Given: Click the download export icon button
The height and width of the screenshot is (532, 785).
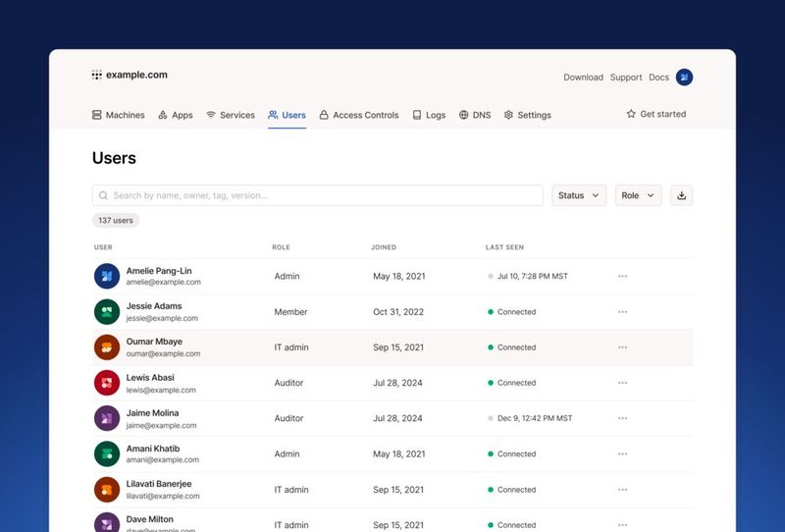Looking at the screenshot, I should [681, 195].
